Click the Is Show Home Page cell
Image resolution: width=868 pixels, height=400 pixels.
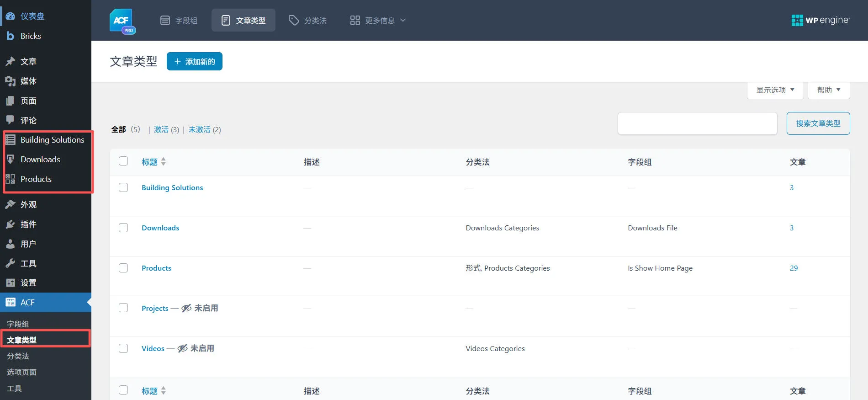[660, 268]
